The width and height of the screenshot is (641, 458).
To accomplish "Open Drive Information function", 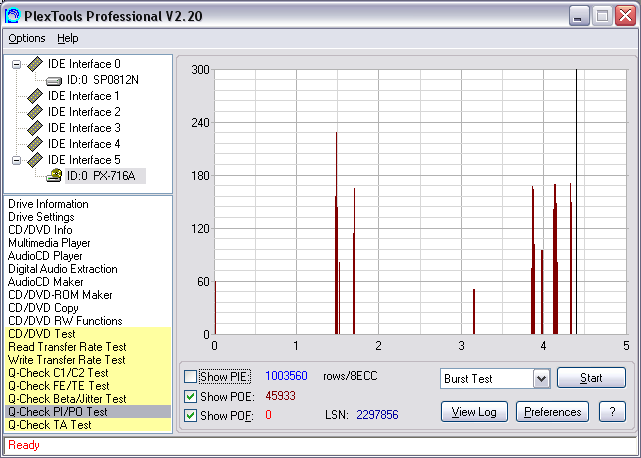I will pyautogui.click(x=48, y=204).
